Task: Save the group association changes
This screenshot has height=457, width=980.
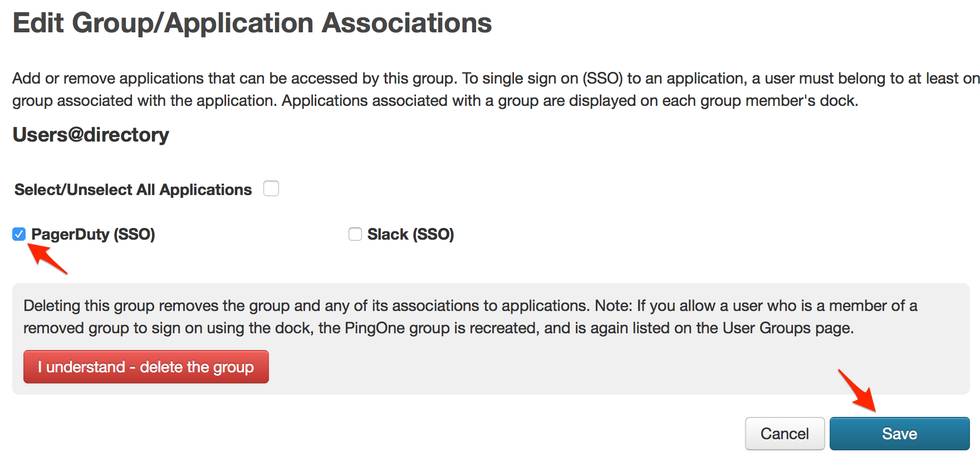Action: tap(899, 434)
